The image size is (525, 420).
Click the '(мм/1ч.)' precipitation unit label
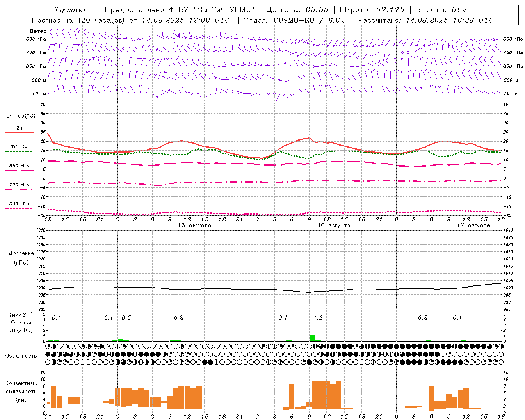(21, 330)
